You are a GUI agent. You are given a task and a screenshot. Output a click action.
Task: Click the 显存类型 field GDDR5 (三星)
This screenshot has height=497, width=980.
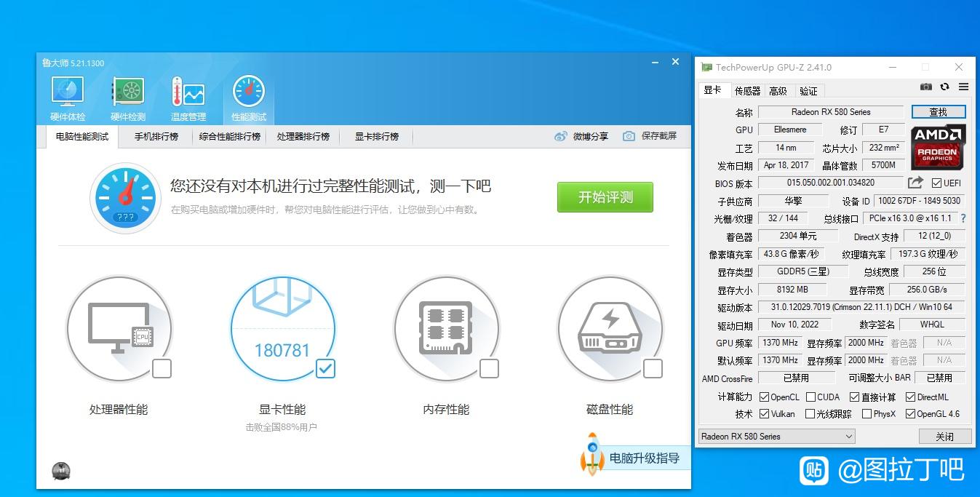coord(803,271)
